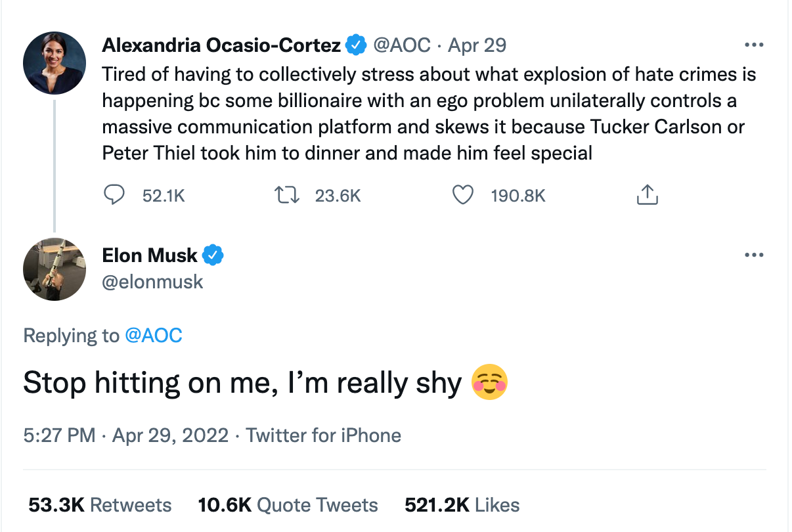The width and height of the screenshot is (792, 532).
Task: Click the Elon Musk display name
Action: point(150,255)
